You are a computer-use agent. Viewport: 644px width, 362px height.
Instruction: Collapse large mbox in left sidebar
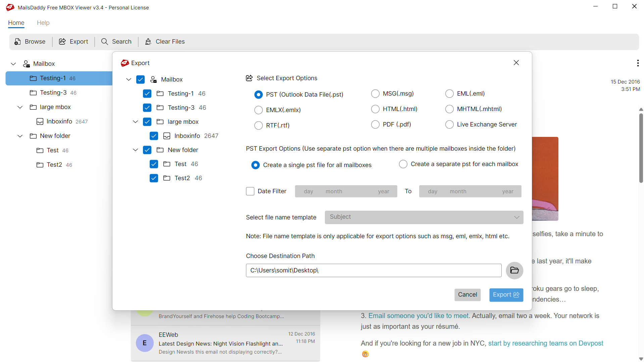[x=20, y=107]
